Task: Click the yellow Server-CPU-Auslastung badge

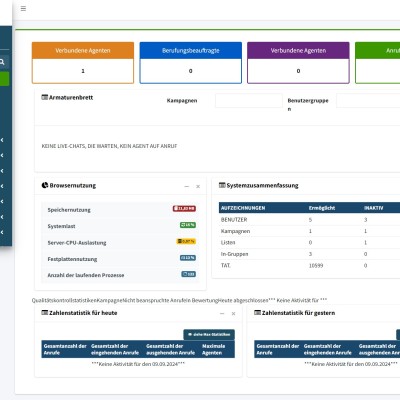Action: click(x=186, y=241)
